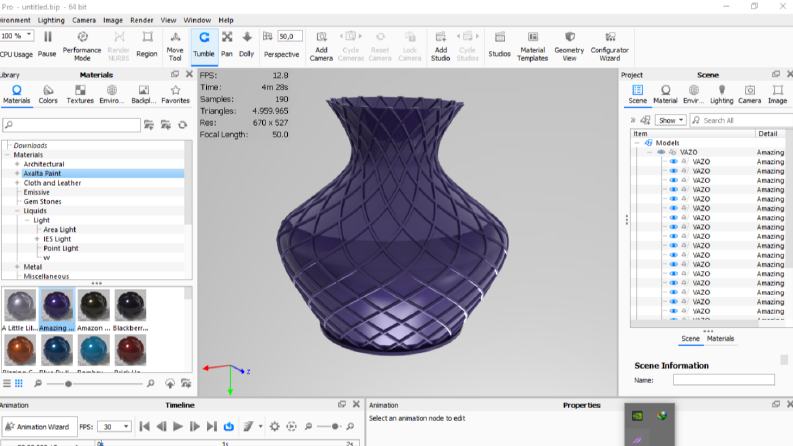Adjust the timeline zoom slider
This screenshot has width=793, height=446.
point(334,426)
